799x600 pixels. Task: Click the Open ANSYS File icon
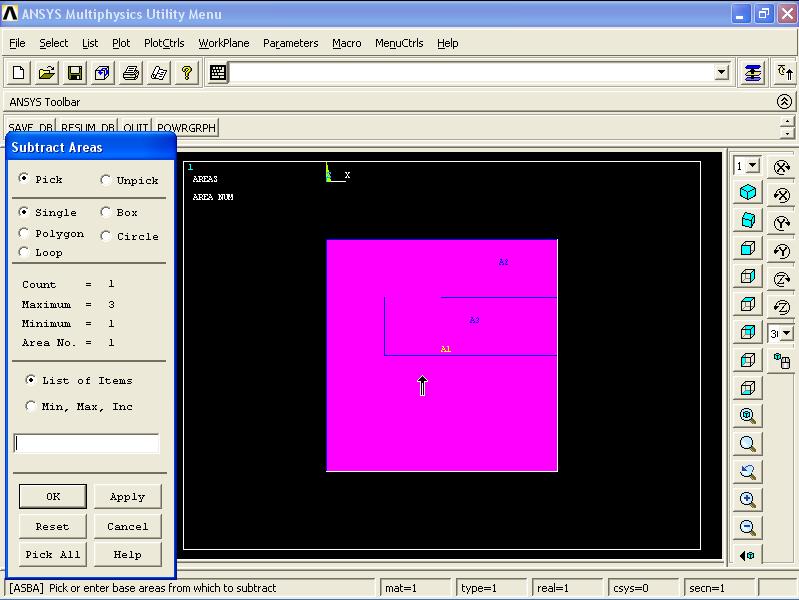[x=46, y=73]
